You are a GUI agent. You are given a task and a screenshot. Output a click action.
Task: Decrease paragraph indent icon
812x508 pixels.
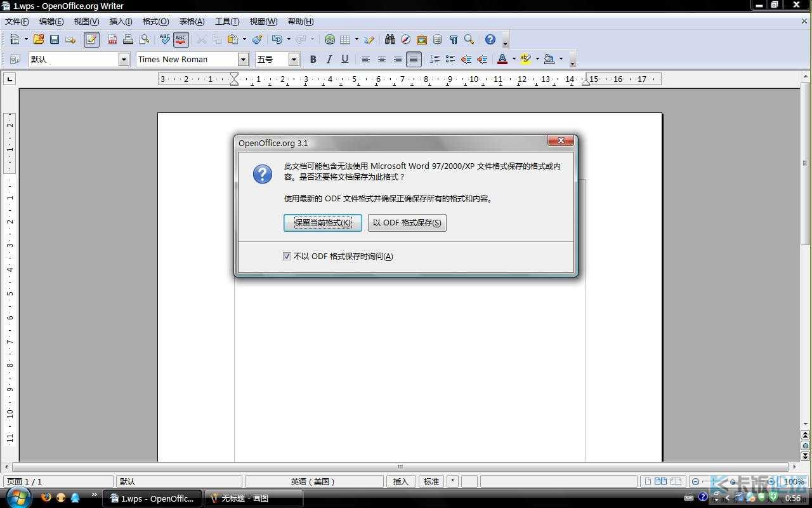(466, 59)
